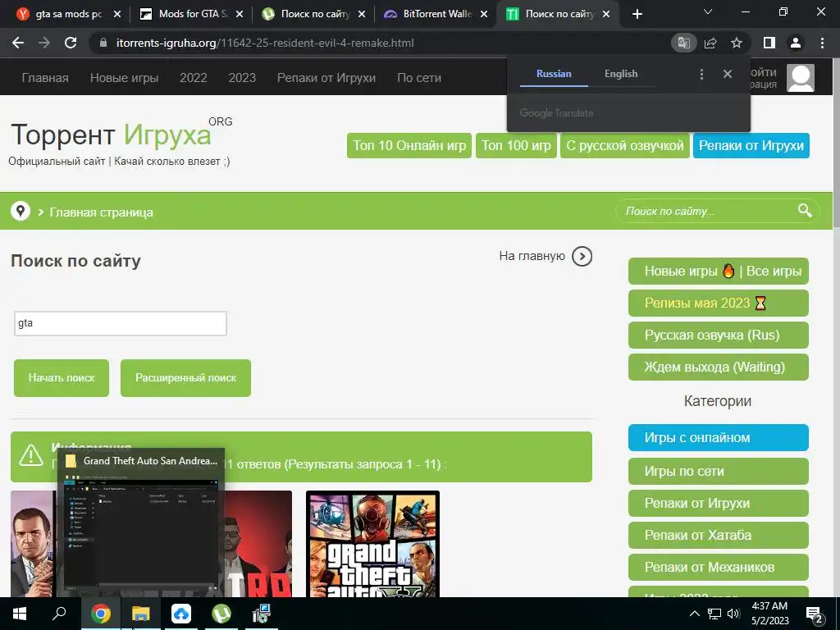Image resolution: width=840 pixels, height=630 pixels.
Task: Click blue Репаки от Игрухи header button
Action: point(751,145)
